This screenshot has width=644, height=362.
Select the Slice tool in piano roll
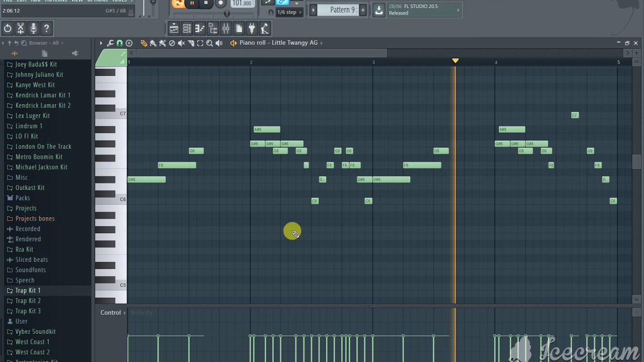tap(191, 43)
